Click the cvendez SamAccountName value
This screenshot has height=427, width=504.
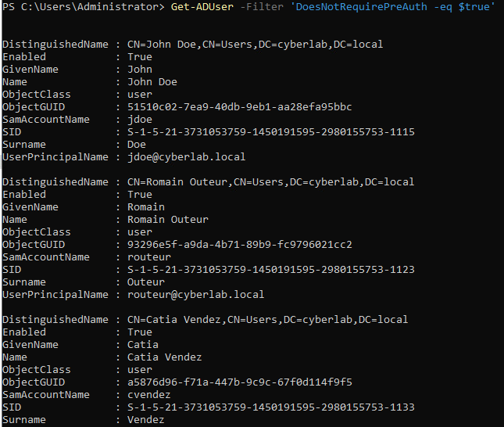pyautogui.click(x=149, y=395)
